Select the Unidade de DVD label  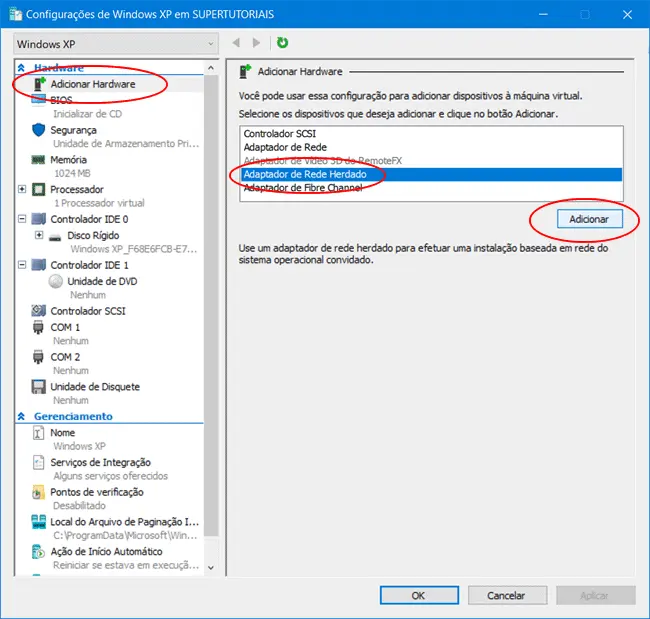click(x=102, y=281)
